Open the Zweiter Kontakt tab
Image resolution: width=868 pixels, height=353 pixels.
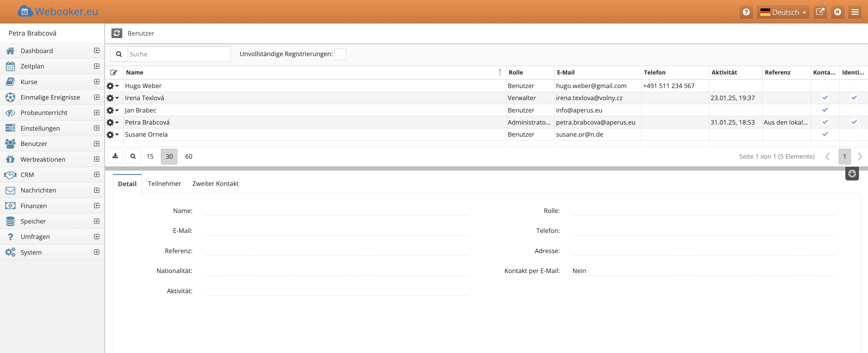pos(215,183)
